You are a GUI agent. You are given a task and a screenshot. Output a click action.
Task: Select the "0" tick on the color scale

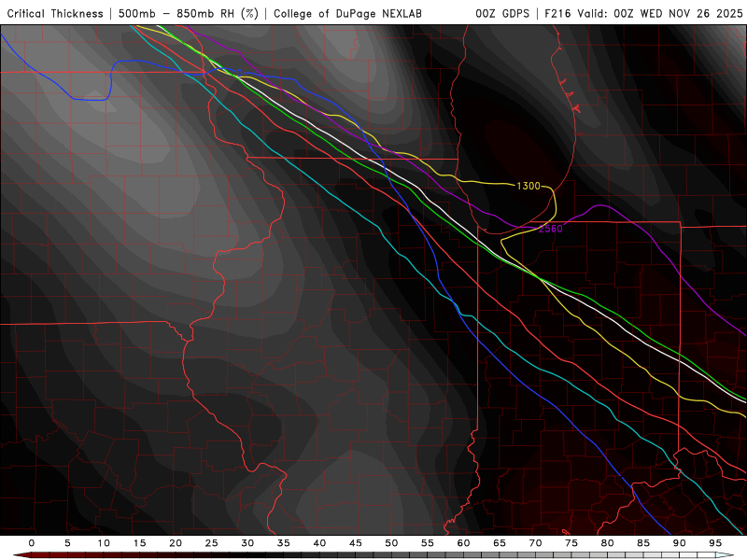click(x=32, y=543)
